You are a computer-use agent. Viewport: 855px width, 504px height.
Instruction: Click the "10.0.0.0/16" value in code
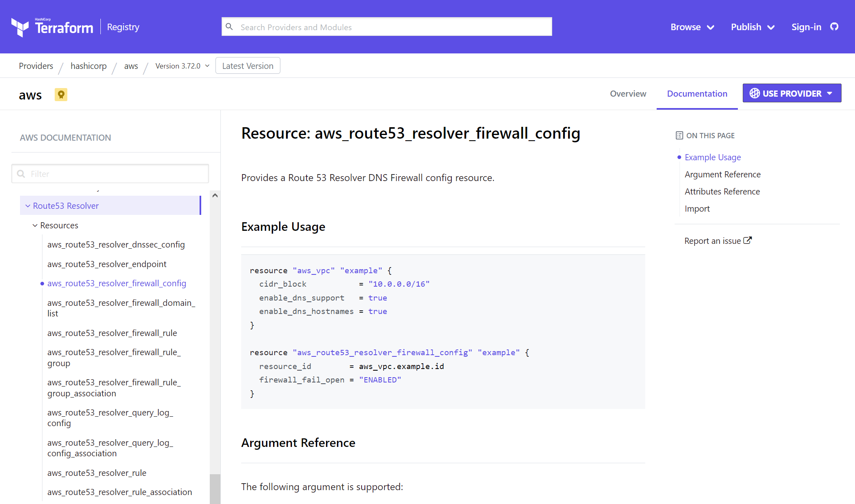click(x=399, y=284)
